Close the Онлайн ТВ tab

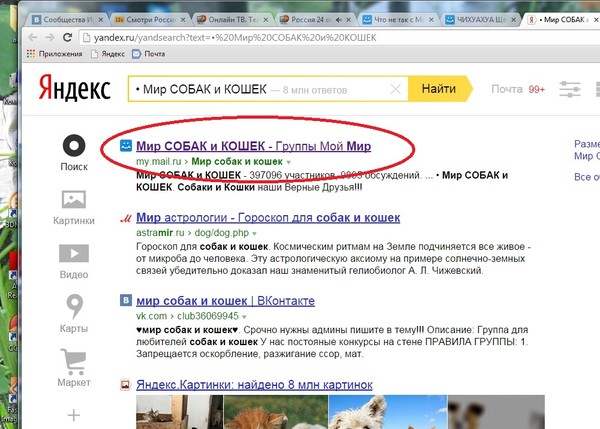coord(266,20)
